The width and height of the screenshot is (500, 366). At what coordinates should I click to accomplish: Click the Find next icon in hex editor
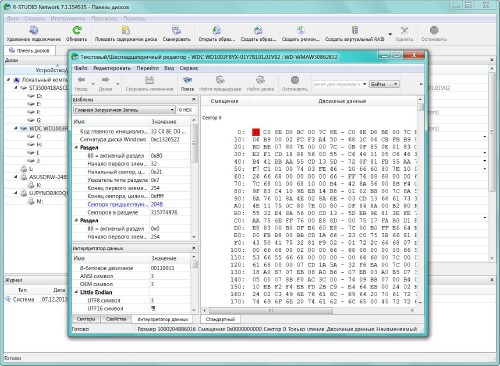pyautogui.click(x=260, y=80)
